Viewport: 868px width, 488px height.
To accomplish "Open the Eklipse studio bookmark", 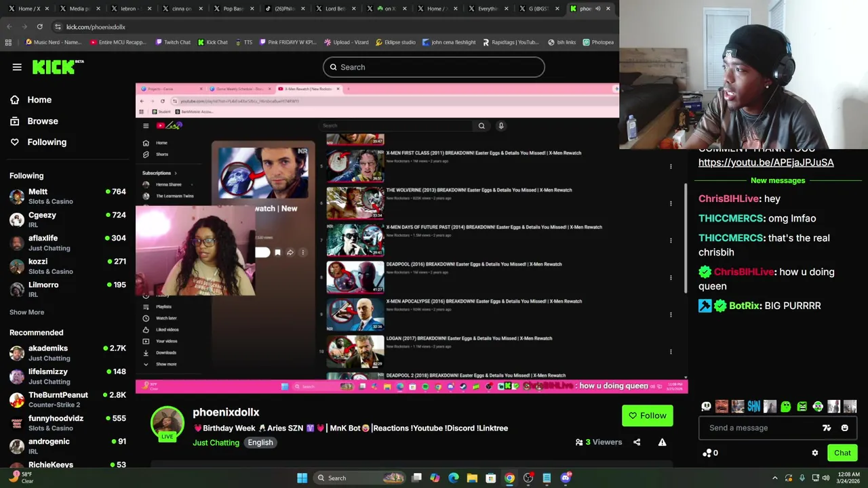I will (x=395, y=42).
